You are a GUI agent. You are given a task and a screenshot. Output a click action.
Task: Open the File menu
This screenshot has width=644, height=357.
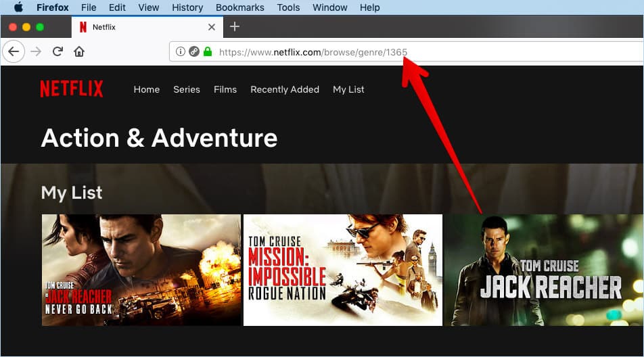[x=89, y=7]
